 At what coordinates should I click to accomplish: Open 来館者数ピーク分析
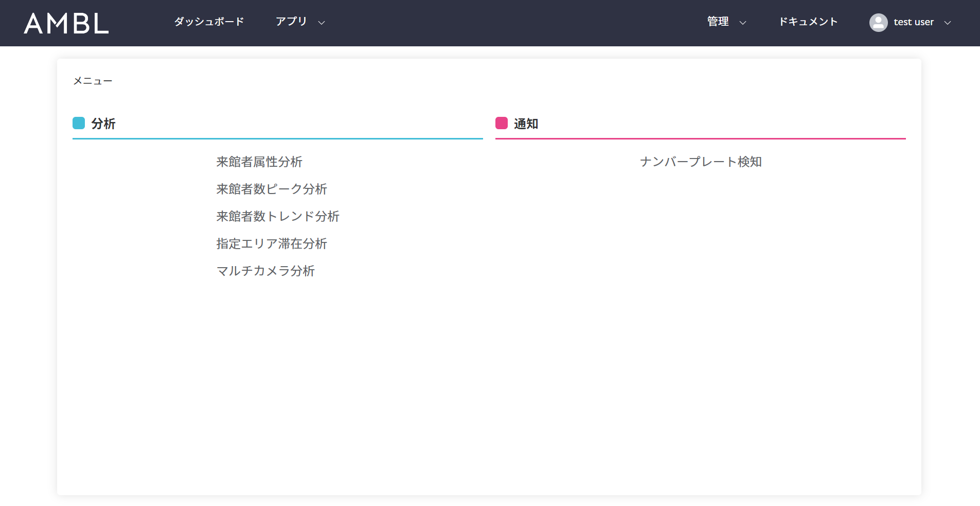coord(272,189)
